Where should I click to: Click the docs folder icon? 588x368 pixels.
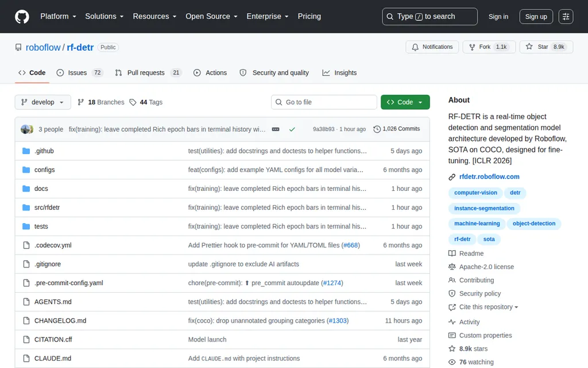coord(26,189)
